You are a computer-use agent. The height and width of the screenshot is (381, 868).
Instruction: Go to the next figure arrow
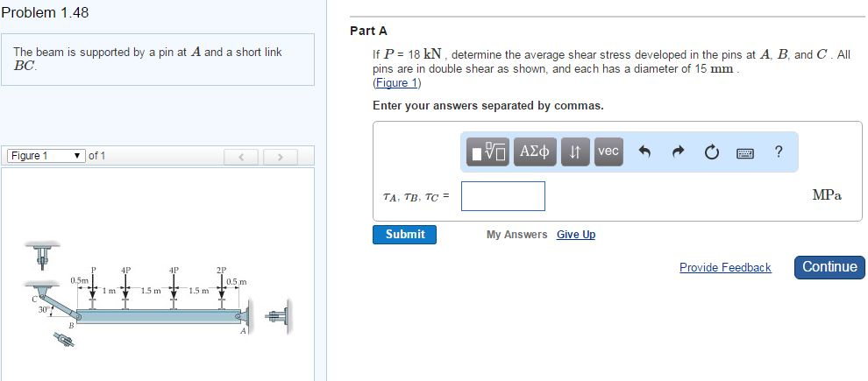point(281,157)
